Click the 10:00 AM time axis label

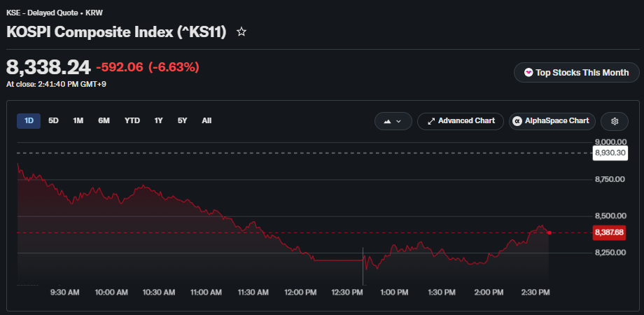pyautogui.click(x=111, y=293)
